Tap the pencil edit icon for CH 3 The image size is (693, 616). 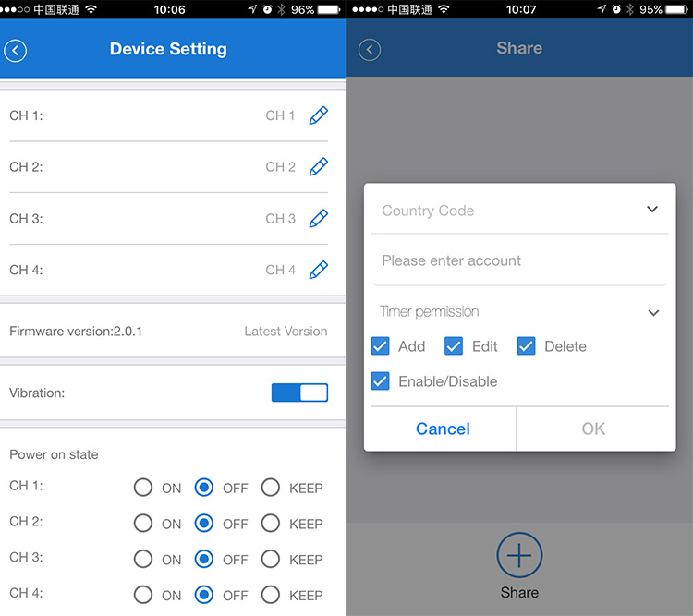[318, 219]
